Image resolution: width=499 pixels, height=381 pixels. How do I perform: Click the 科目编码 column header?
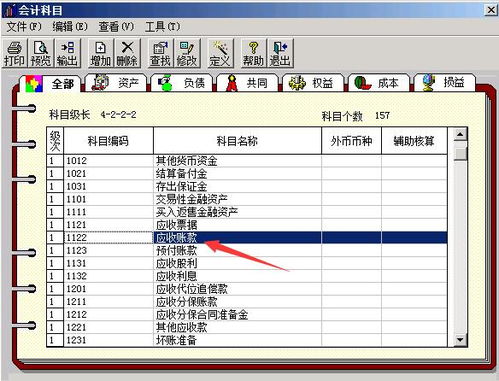[x=108, y=141]
